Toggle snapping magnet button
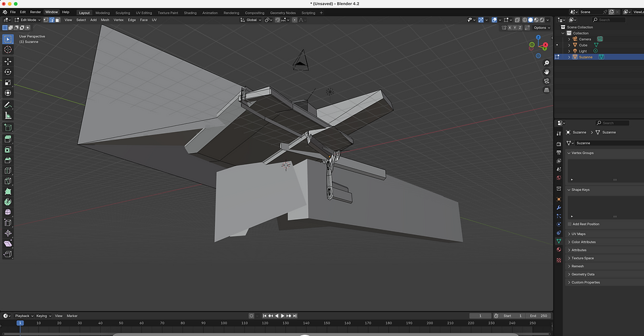Image resolution: width=644 pixels, height=336 pixels. click(277, 20)
